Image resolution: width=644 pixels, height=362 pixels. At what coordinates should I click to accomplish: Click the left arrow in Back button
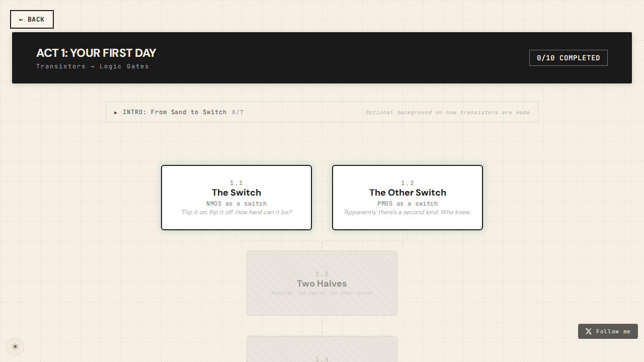pos(21,20)
